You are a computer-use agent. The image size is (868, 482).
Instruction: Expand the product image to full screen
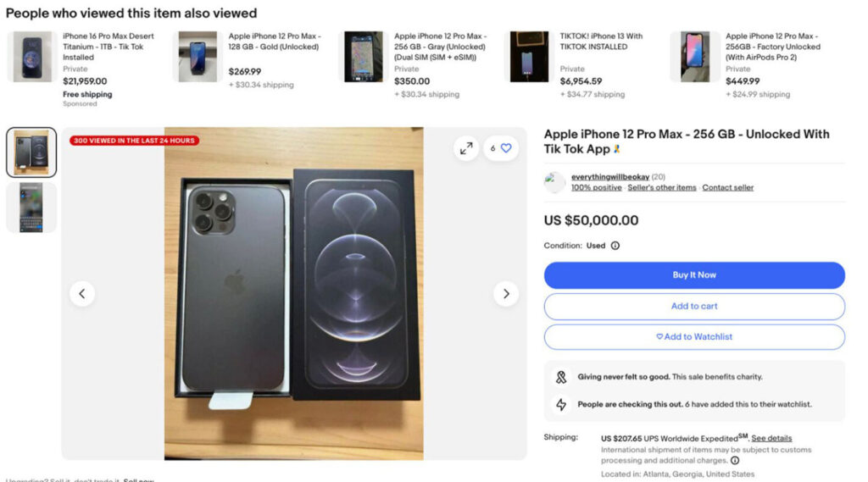466,148
